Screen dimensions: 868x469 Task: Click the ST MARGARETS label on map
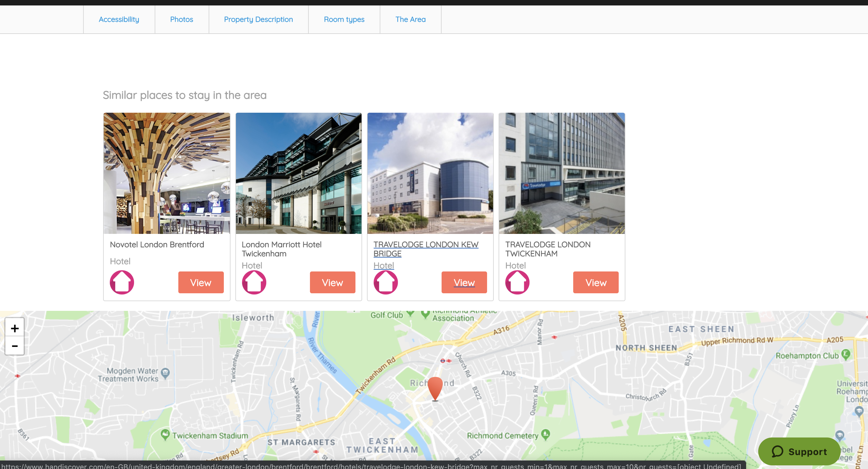point(301,442)
